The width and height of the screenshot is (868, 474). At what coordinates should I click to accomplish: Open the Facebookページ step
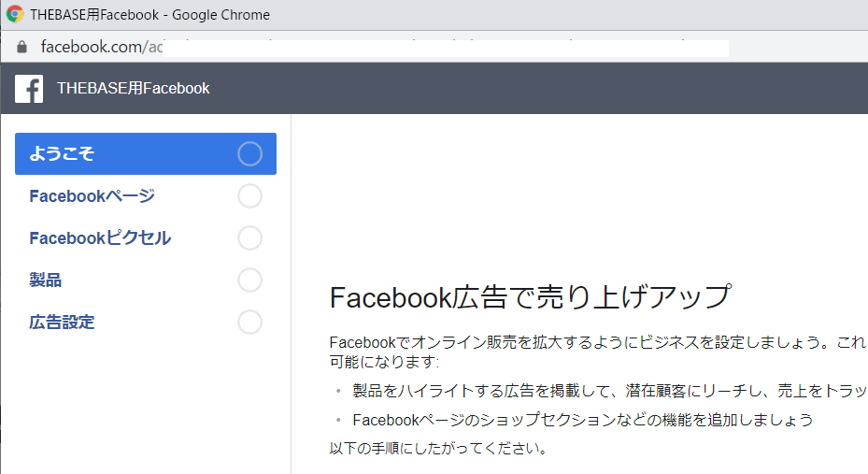pyautogui.click(x=146, y=196)
